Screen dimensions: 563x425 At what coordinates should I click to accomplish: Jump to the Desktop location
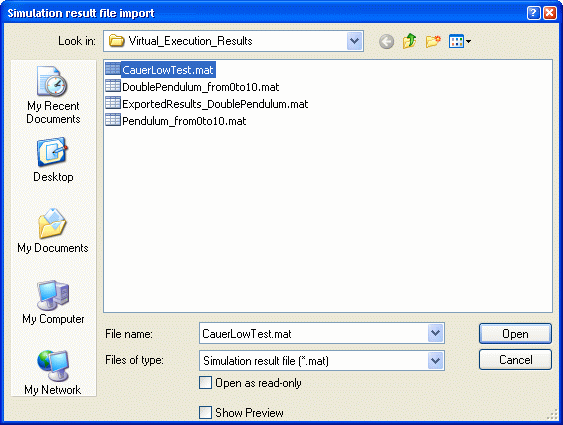53,160
